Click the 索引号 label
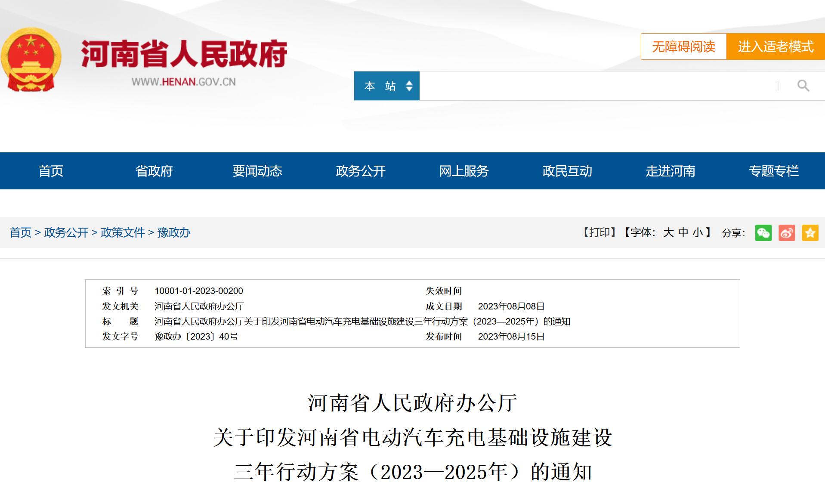825x504 pixels. click(x=120, y=291)
